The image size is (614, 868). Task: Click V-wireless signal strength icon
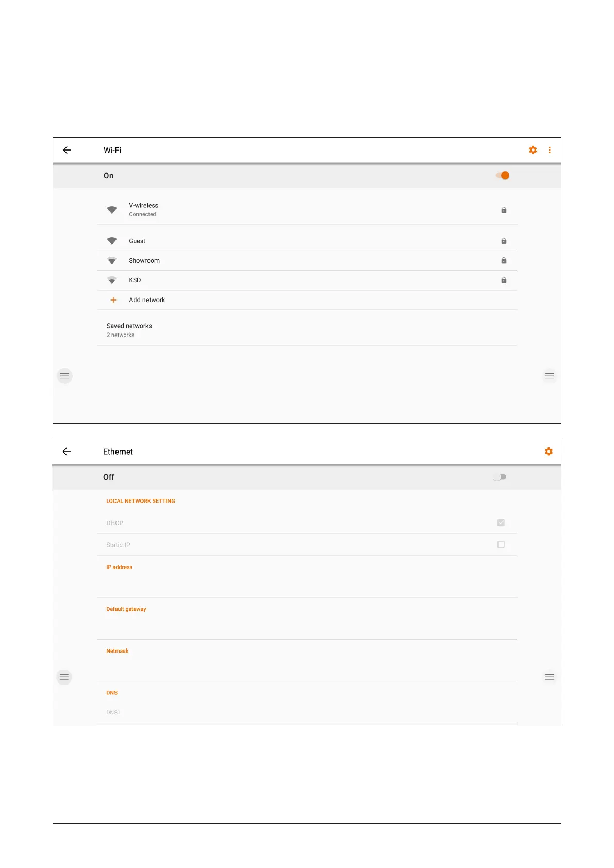click(x=112, y=210)
